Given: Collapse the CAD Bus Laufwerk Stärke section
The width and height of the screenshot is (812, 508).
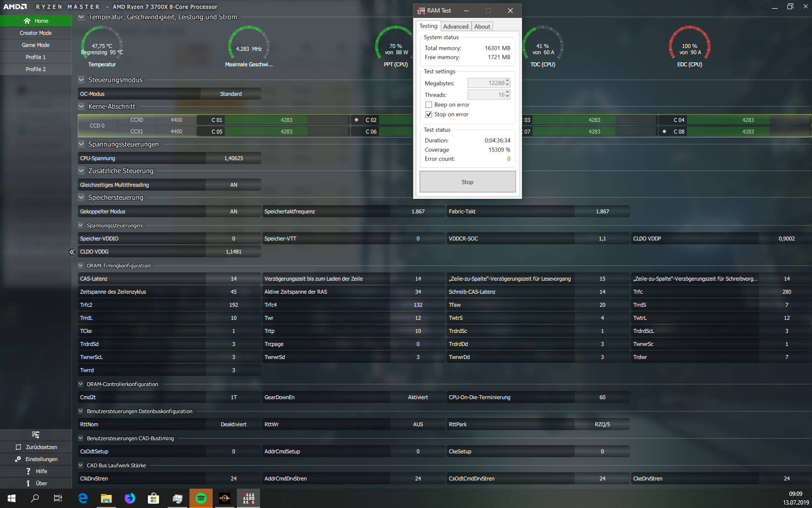Looking at the screenshot, I should (81, 465).
